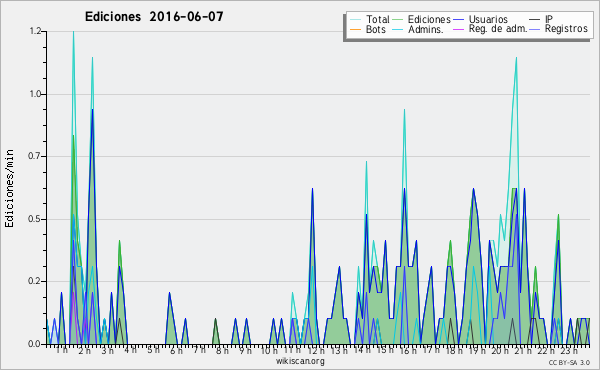Select the Registros legend label
Screen dimensions: 600x370
pos(566,29)
